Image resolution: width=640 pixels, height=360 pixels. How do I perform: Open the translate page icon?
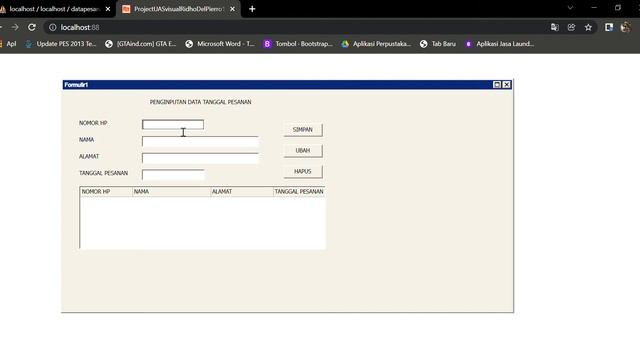pyautogui.click(x=554, y=27)
